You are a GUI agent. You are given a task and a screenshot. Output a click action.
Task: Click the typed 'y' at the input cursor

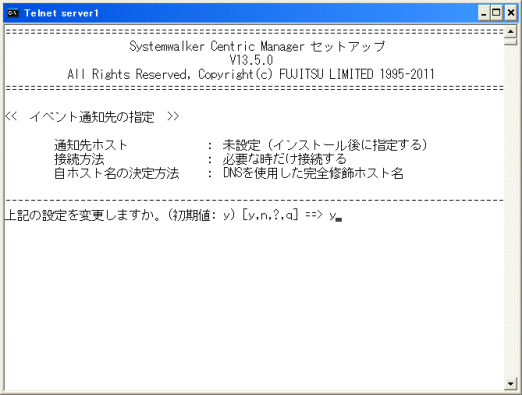pos(332,216)
